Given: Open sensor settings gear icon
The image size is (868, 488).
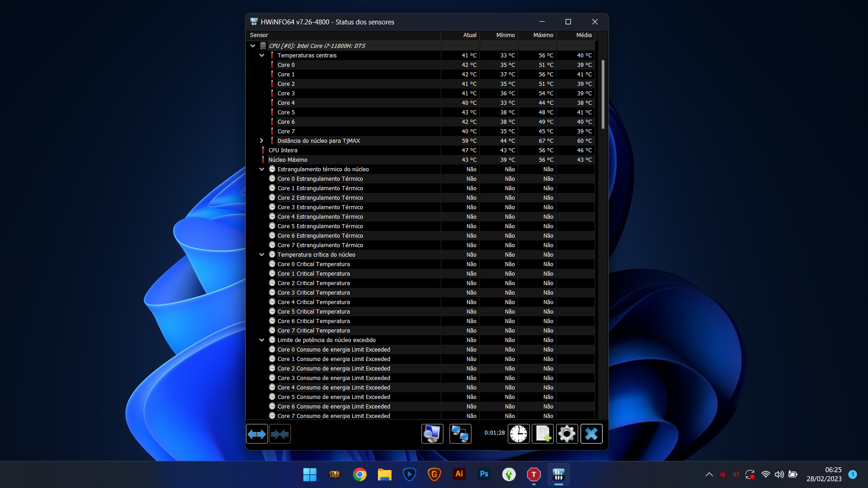Looking at the screenshot, I should point(567,434).
